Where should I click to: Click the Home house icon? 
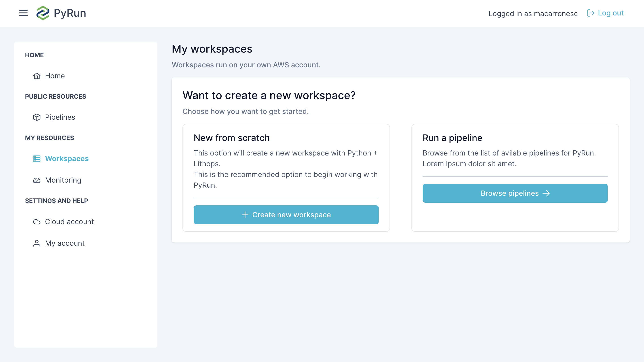click(x=37, y=76)
